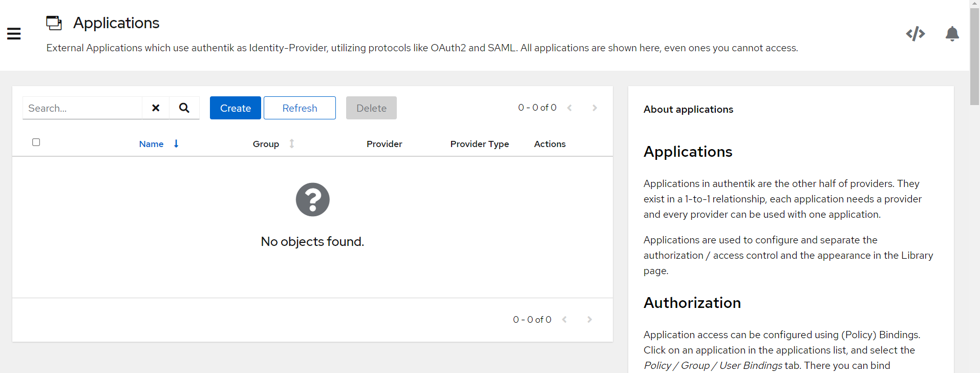This screenshot has width=980, height=373.
Task: Sort by Name using arrow icon
Action: [x=176, y=144]
